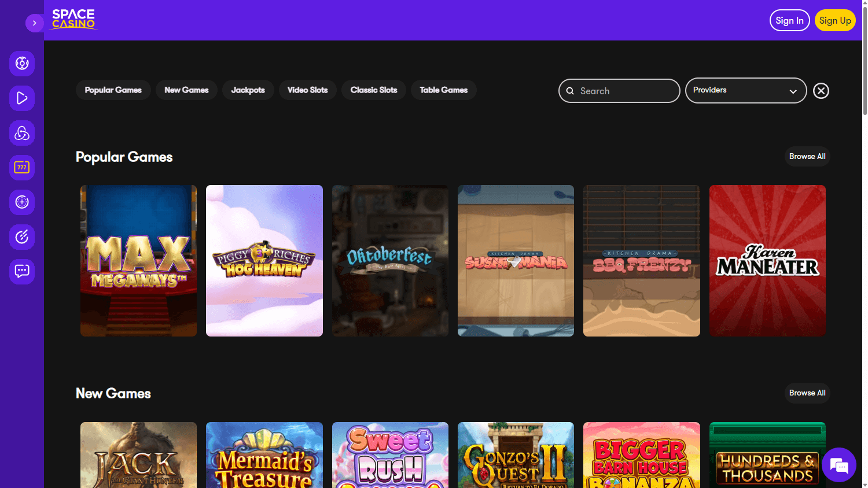The height and width of the screenshot is (488, 868).
Task: Switch to the Jackpots category
Action: 248,90
